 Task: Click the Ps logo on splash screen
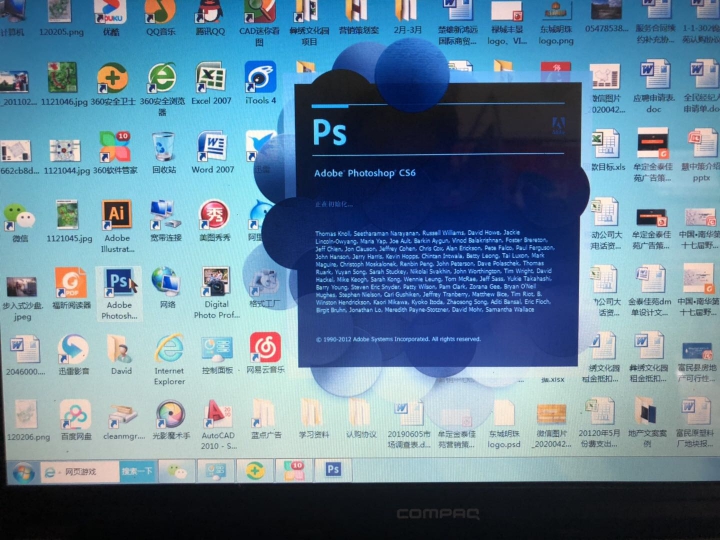(329, 132)
